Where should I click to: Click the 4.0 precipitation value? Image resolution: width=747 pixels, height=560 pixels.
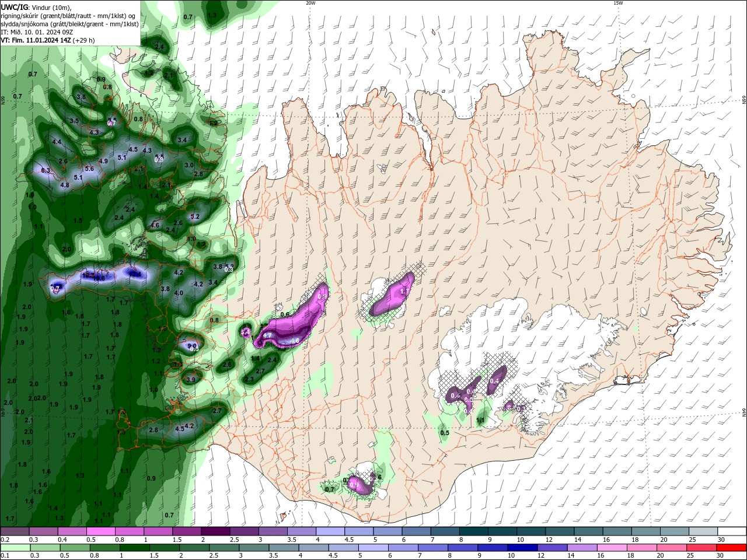(x=179, y=293)
